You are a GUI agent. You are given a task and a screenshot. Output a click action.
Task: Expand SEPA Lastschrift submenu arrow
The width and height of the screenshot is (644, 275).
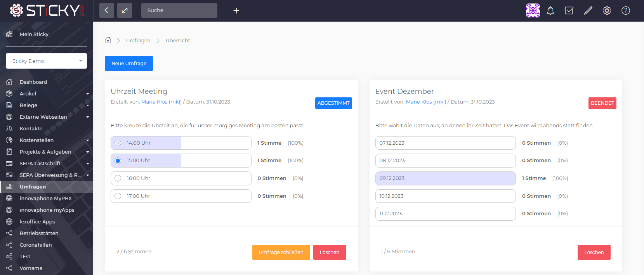tap(88, 164)
